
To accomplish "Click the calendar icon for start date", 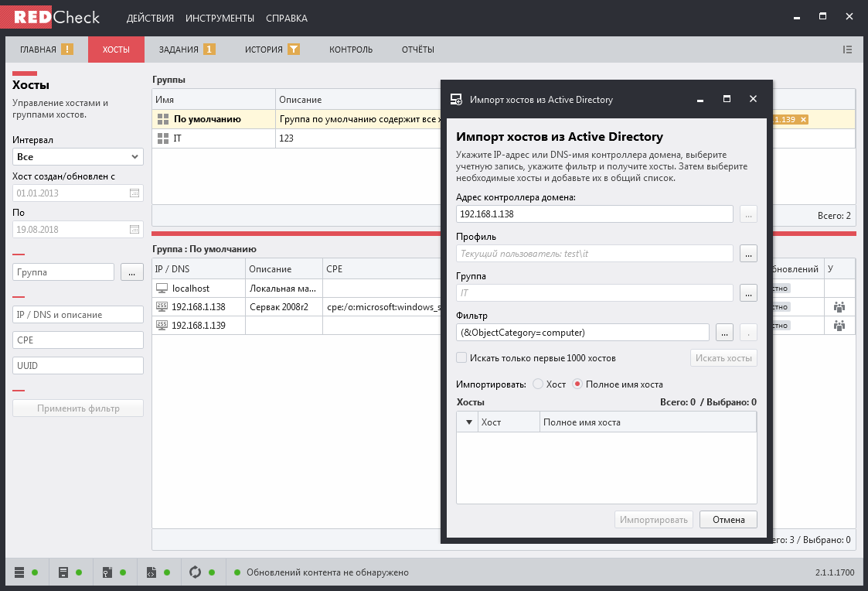I will coord(134,193).
